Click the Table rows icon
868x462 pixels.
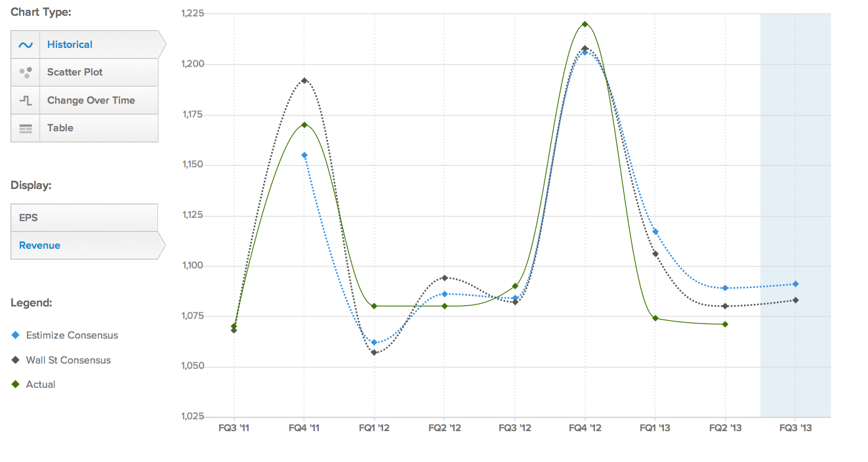(26, 129)
